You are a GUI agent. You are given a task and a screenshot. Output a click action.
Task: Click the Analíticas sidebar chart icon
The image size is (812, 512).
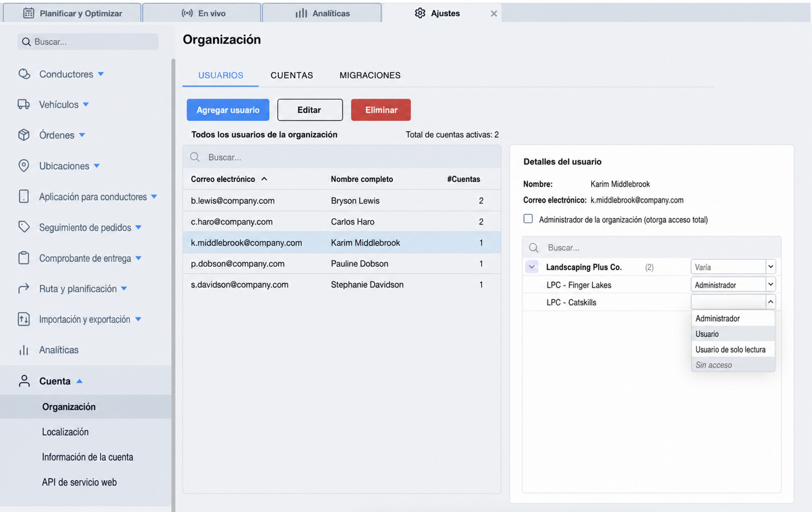point(24,350)
